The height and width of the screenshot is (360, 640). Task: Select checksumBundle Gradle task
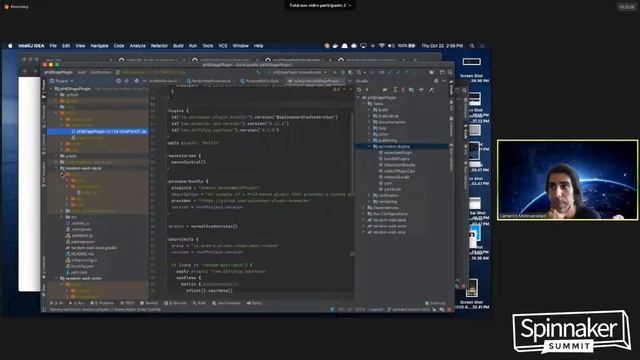coord(396,164)
